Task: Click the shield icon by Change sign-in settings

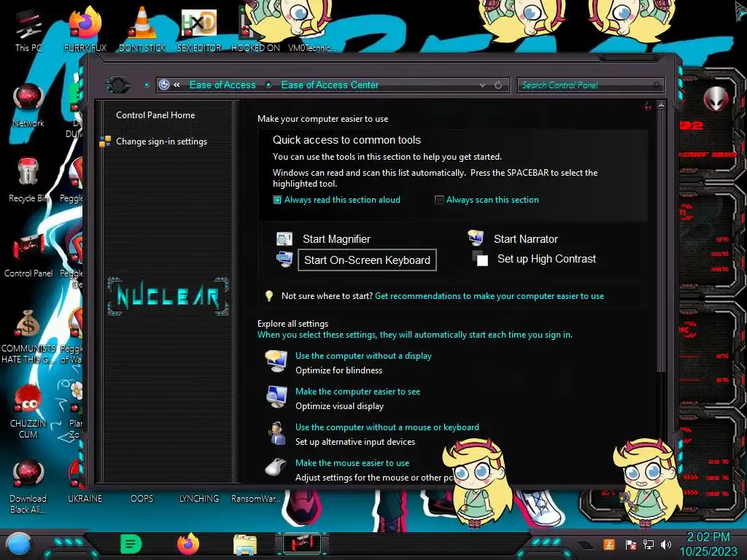Action: point(105,141)
